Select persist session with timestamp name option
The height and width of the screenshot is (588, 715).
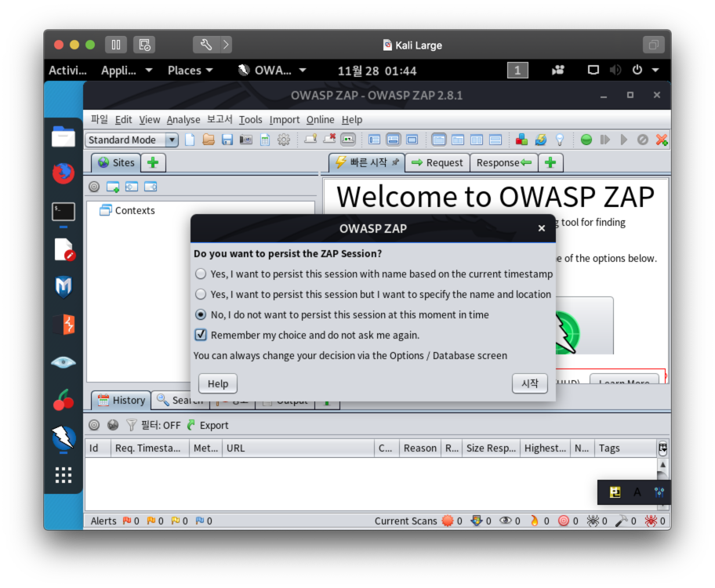373,274
